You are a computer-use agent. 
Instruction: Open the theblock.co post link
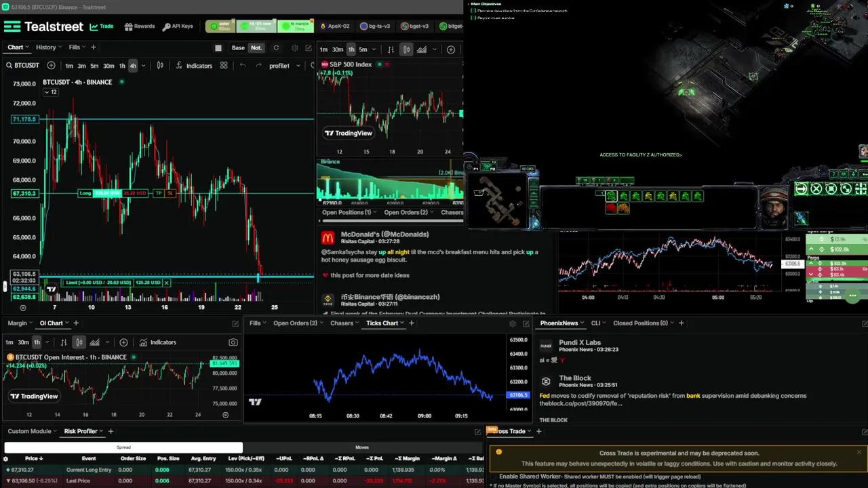tap(580, 404)
